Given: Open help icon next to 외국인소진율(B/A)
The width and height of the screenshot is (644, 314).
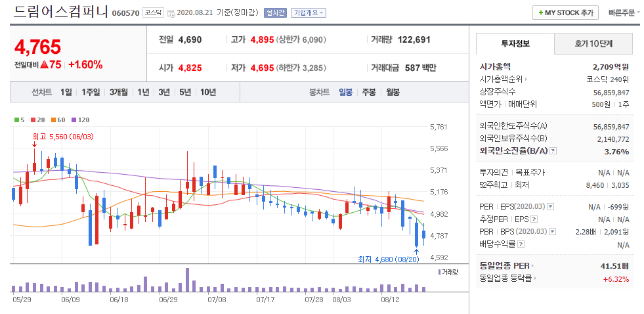Looking at the screenshot, I should tap(553, 151).
